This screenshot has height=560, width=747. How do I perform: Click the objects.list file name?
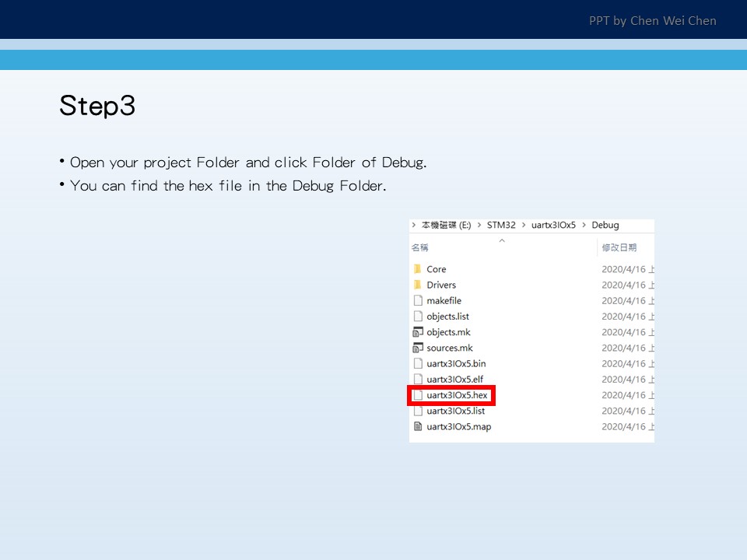pyautogui.click(x=448, y=317)
